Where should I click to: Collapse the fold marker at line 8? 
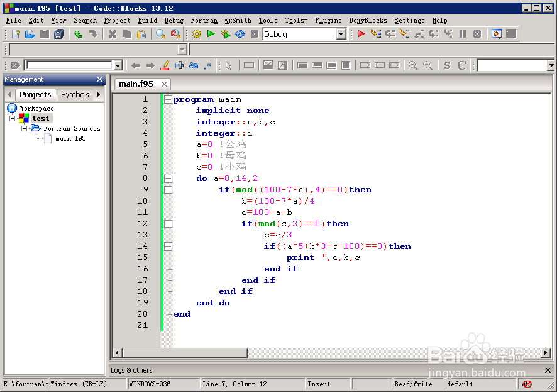click(168, 178)
